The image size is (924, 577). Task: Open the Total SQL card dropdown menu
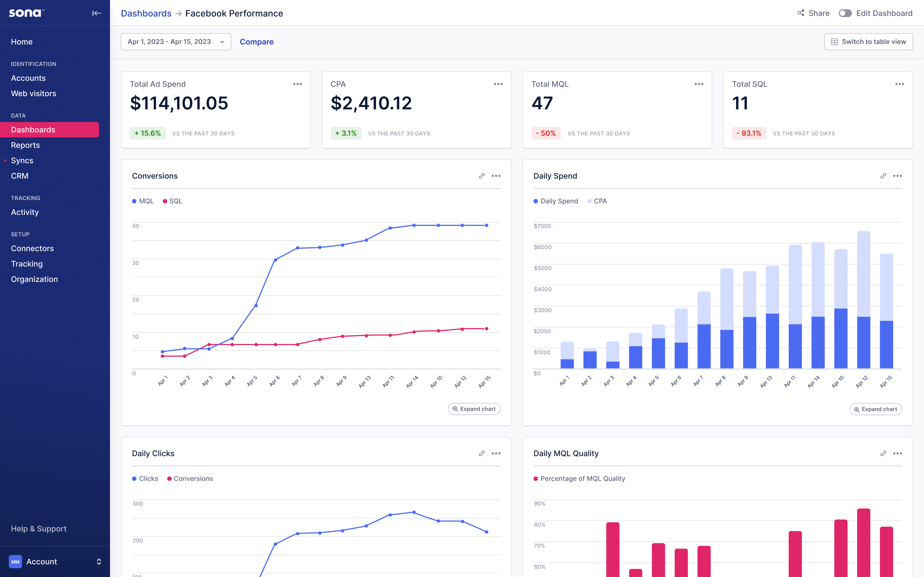click(900, 84)
